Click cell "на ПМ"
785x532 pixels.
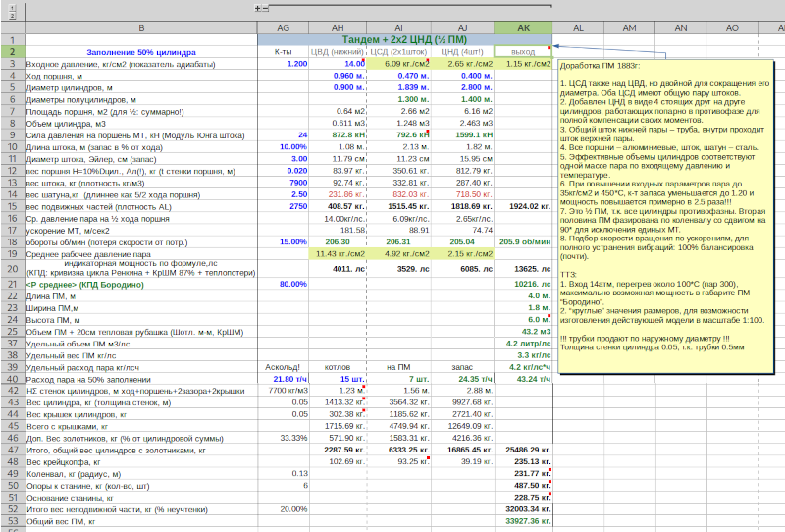(x=398, y=367)
